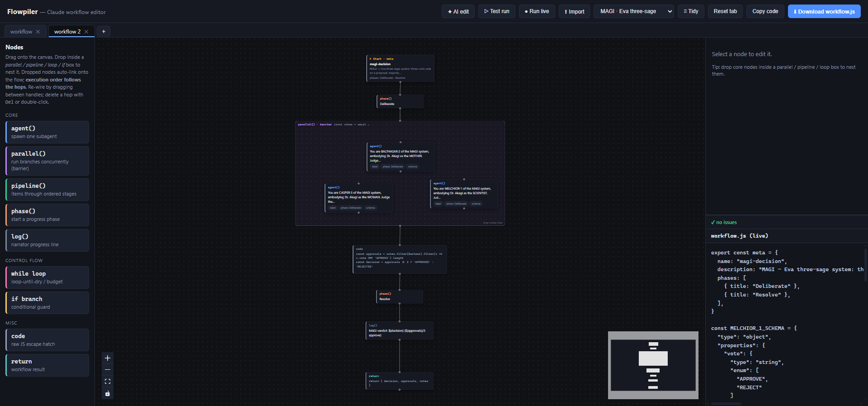The width and height of the screenshot is (868, 406).
Task: Click the Flowpiler app title
Action: (23, 12)
